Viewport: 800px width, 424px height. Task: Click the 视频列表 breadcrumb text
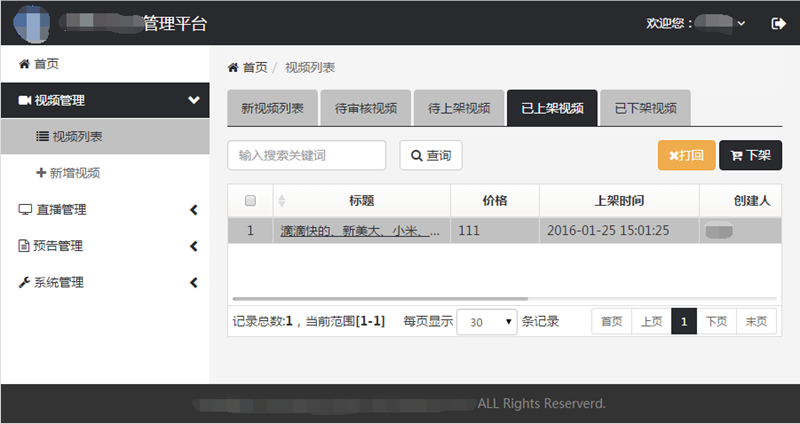point(310,67)
